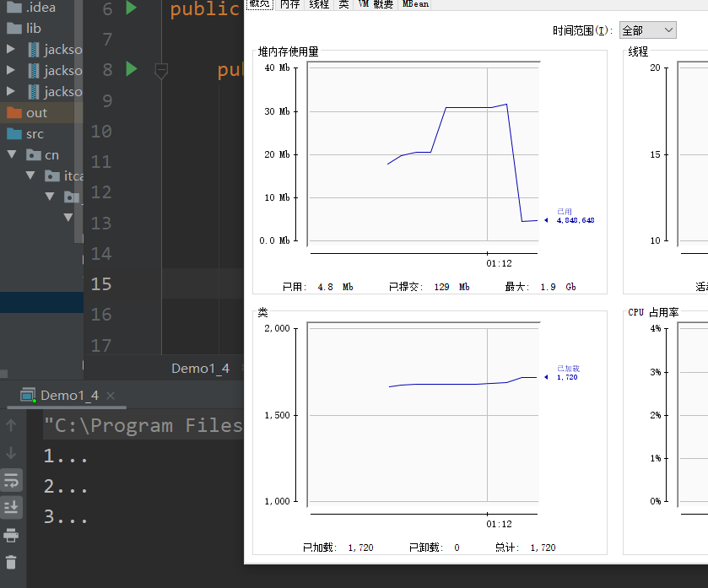Image resolution: width=708 pixels, height=588 pixels.
Task: Click line number 15 in the editor gutter
Action: click(100, 284)
